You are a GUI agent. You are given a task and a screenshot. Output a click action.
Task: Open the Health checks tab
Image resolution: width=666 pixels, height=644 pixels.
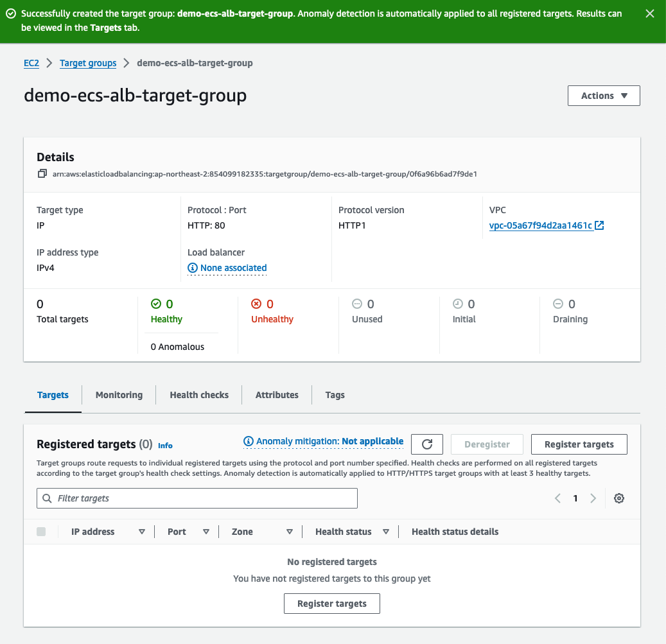click(199, 396)
